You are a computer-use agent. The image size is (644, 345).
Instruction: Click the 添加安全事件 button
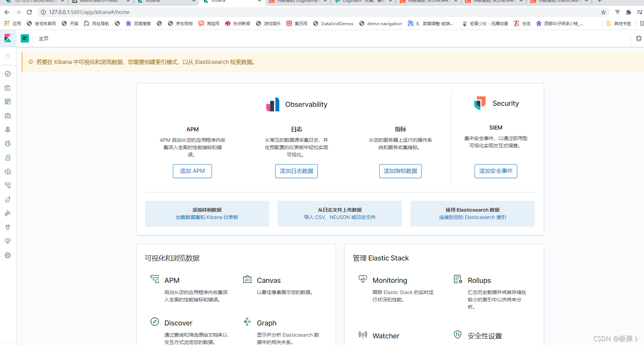tap(496, 171)
